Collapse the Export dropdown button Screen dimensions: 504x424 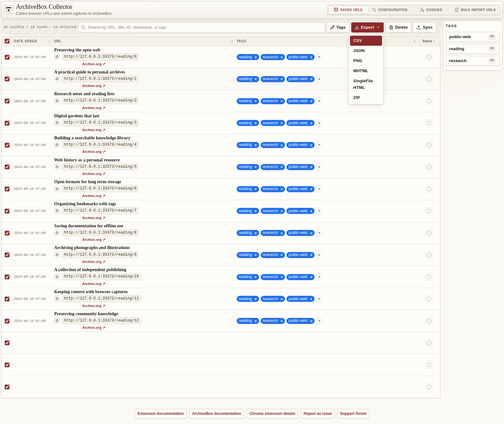(x=367, y=27)
